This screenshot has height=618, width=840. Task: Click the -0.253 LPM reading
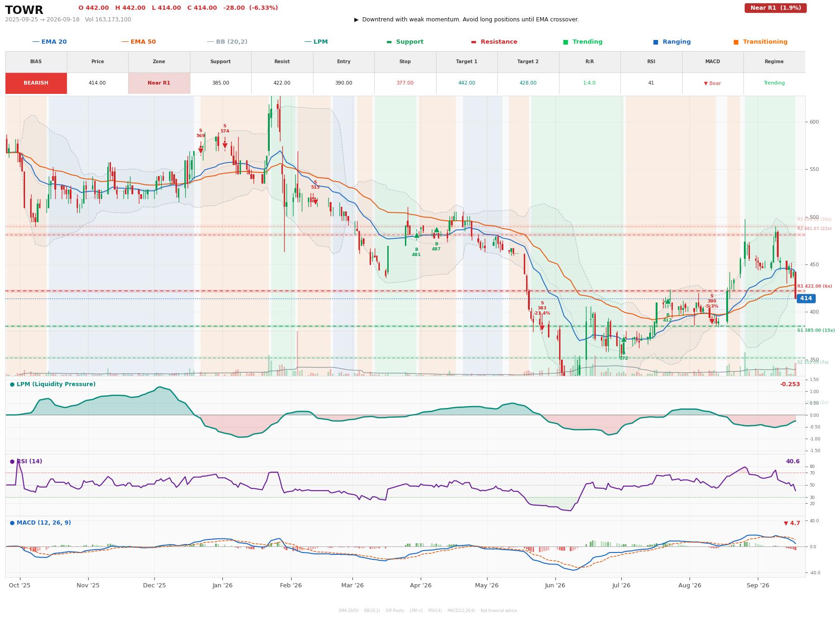(790, 384)
